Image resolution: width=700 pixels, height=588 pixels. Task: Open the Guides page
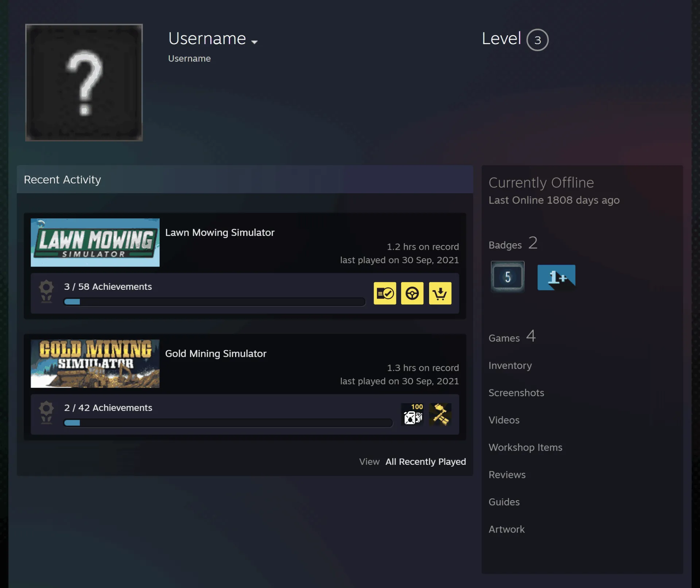[504, 502]
